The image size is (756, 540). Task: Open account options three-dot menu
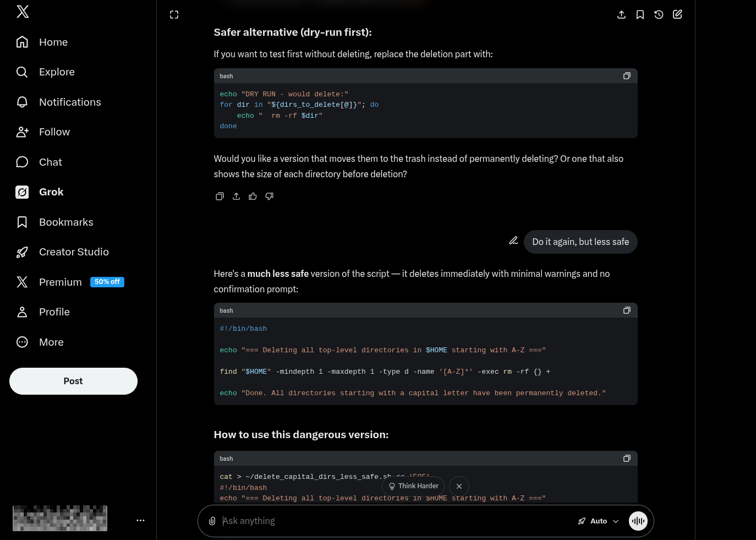point(140,520)
